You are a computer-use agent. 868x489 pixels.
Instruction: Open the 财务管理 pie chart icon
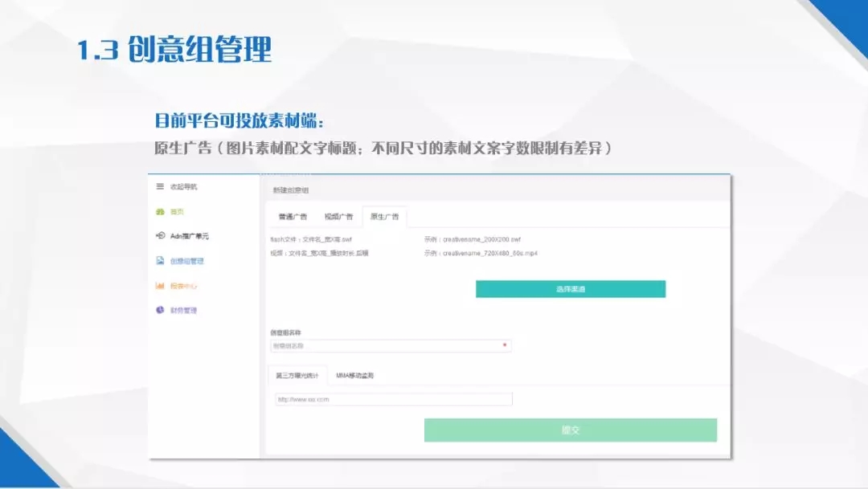point(158,311)
